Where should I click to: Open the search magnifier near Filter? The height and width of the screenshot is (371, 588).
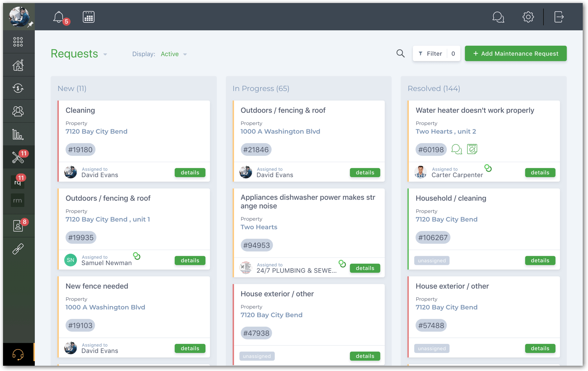pos(400,53)
